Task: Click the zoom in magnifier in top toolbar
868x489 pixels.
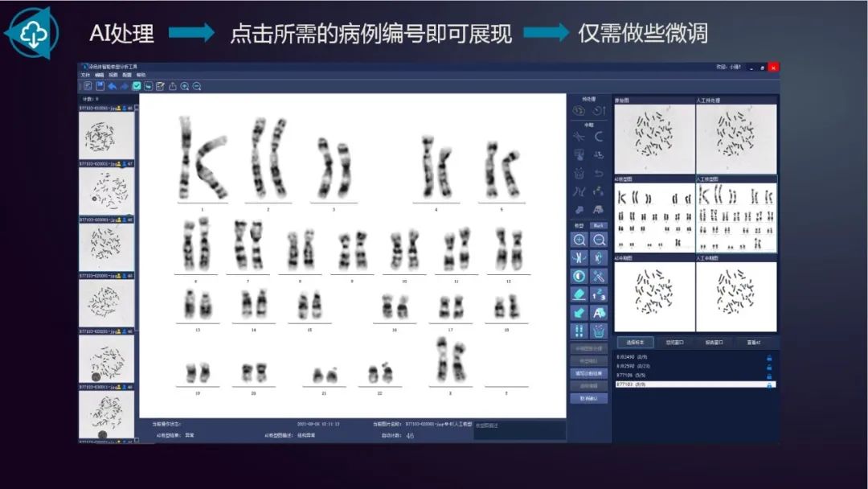Action: tap(185, 86)
